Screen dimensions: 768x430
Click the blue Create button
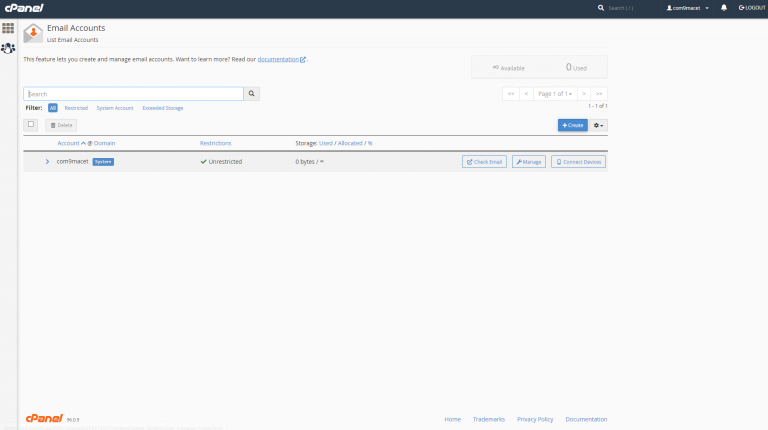tap(573, 125)
